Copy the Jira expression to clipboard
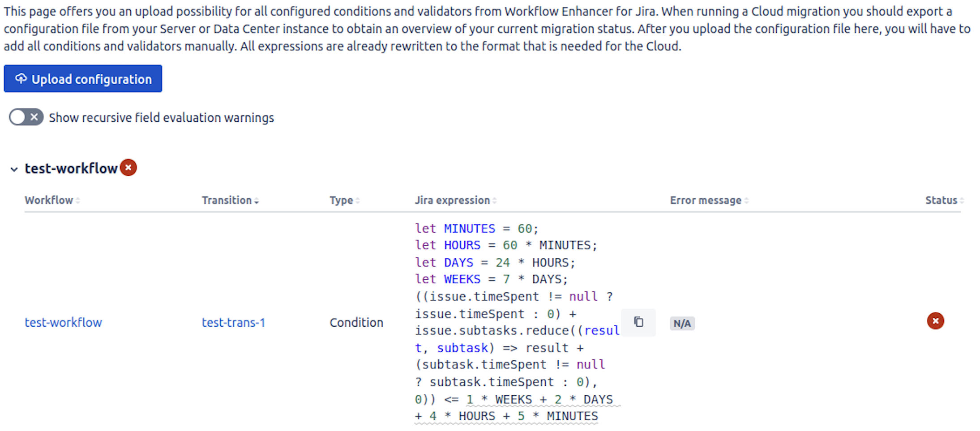Viewport: 980px width, 431px height. tap(638, 322)
